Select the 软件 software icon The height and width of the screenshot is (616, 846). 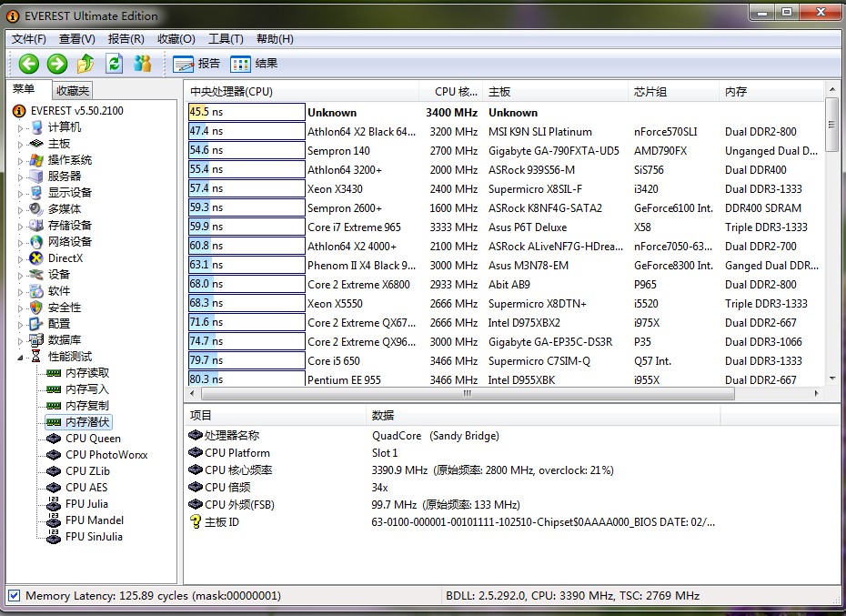pyautogui.click(x=36, y=291)
